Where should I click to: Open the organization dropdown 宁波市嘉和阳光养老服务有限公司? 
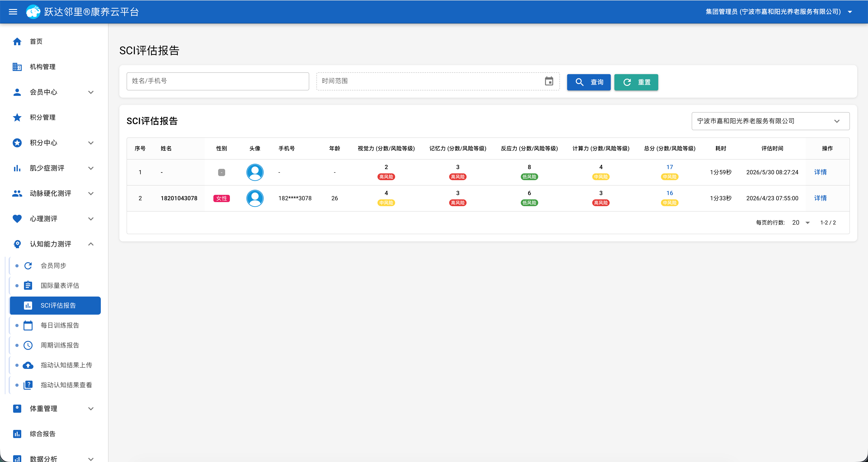pyautogui.click(x=770, y=121)
